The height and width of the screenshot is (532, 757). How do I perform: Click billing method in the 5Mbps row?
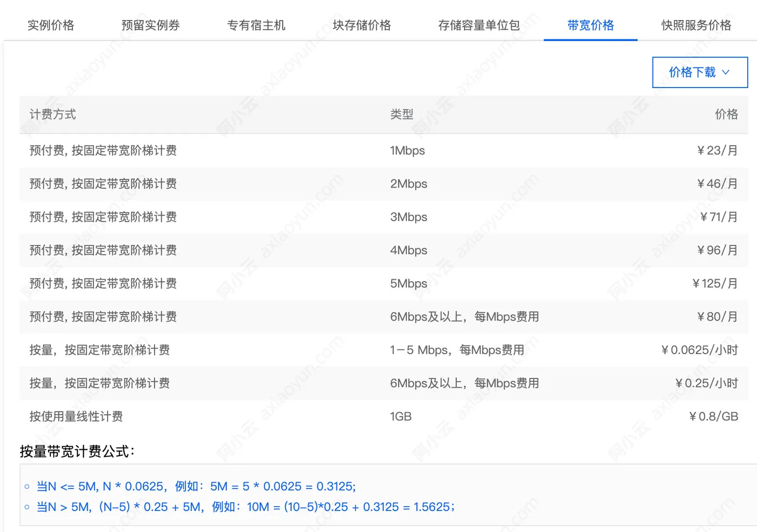[x=103, y=284]
